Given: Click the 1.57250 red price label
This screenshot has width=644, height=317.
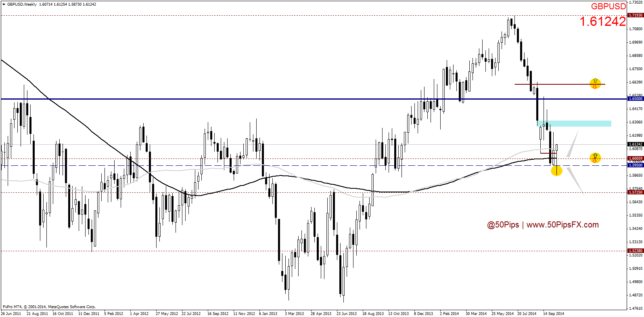Looking at the screenshot, I should click(x=636, y=192).
